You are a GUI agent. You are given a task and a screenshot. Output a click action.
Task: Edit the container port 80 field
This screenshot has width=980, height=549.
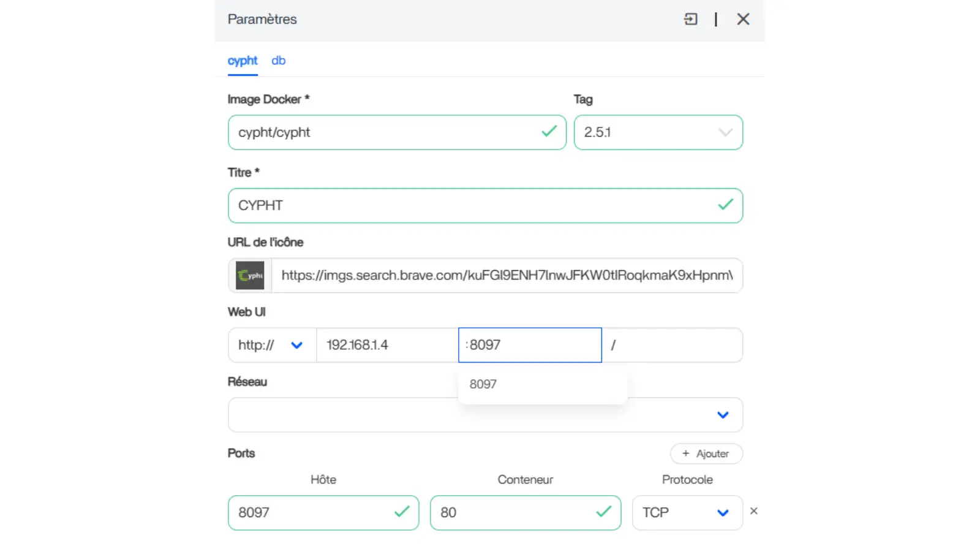pos(514,512)
